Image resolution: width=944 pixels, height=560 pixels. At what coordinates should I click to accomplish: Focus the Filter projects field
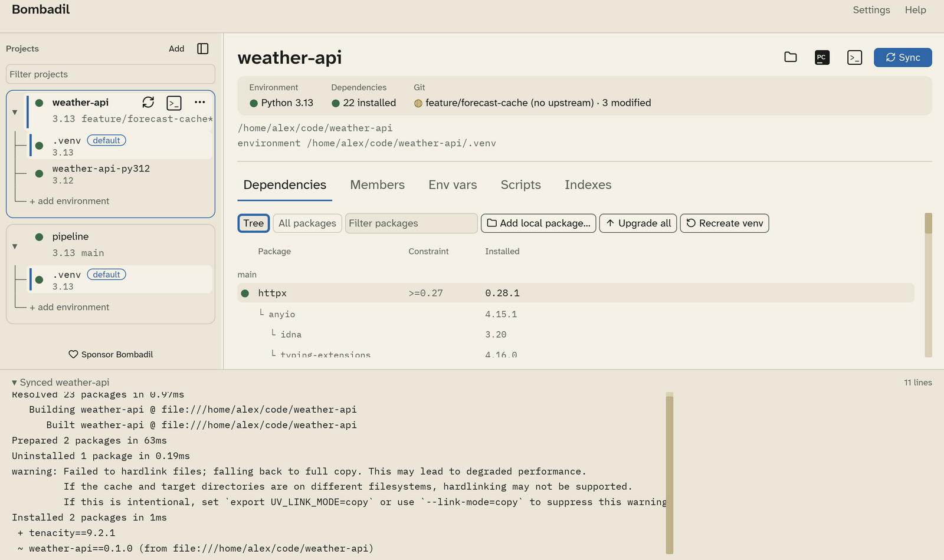pos(110,74)
